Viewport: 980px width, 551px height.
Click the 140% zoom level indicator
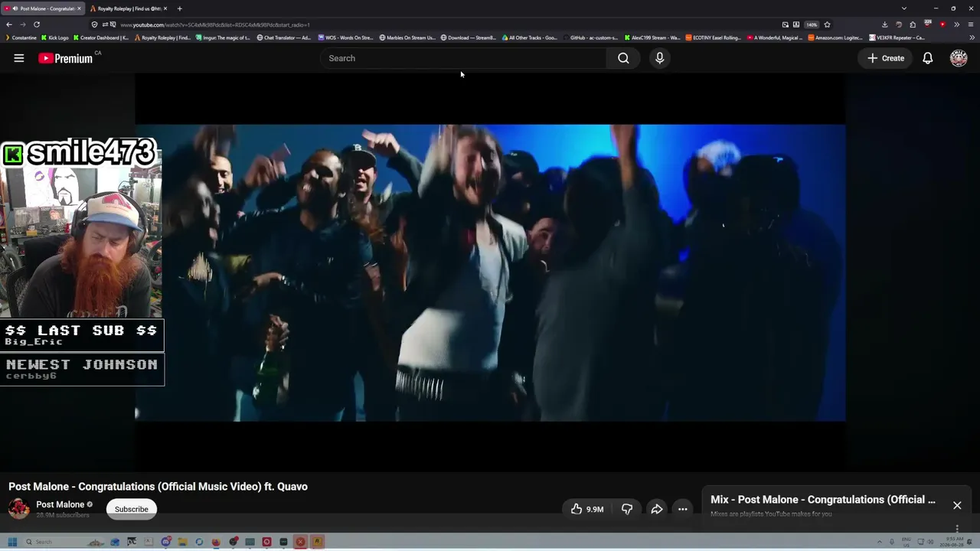point(812,24)
